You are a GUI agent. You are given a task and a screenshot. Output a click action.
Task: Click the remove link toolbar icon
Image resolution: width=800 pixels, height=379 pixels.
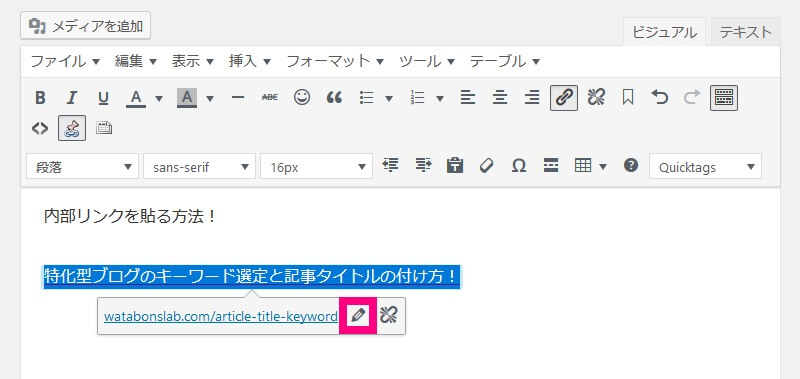click(596, 97)
